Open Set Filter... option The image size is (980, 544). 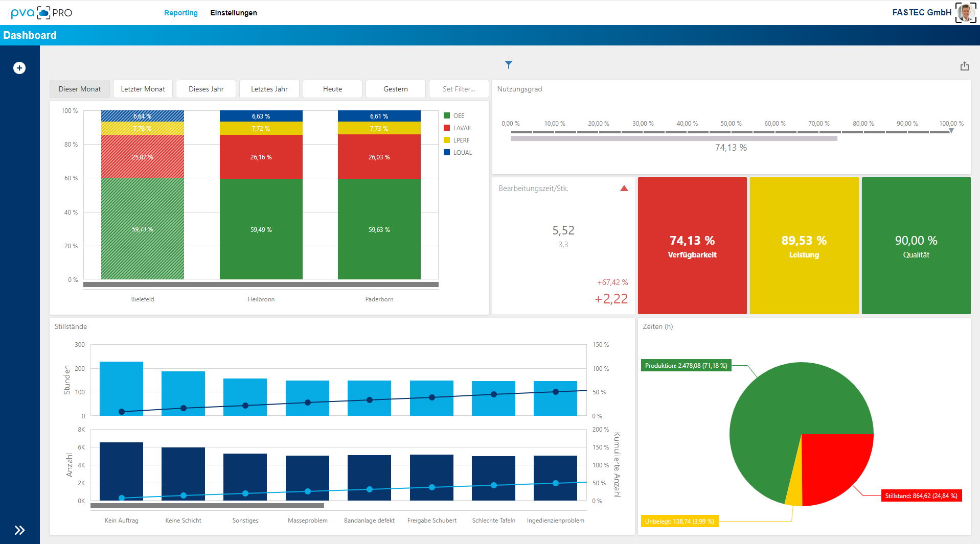point(459,89)
